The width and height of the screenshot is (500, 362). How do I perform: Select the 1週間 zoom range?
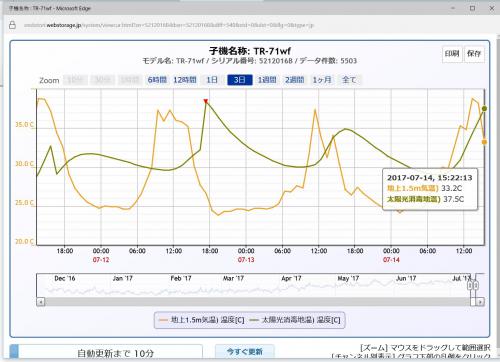pos(267,80)
